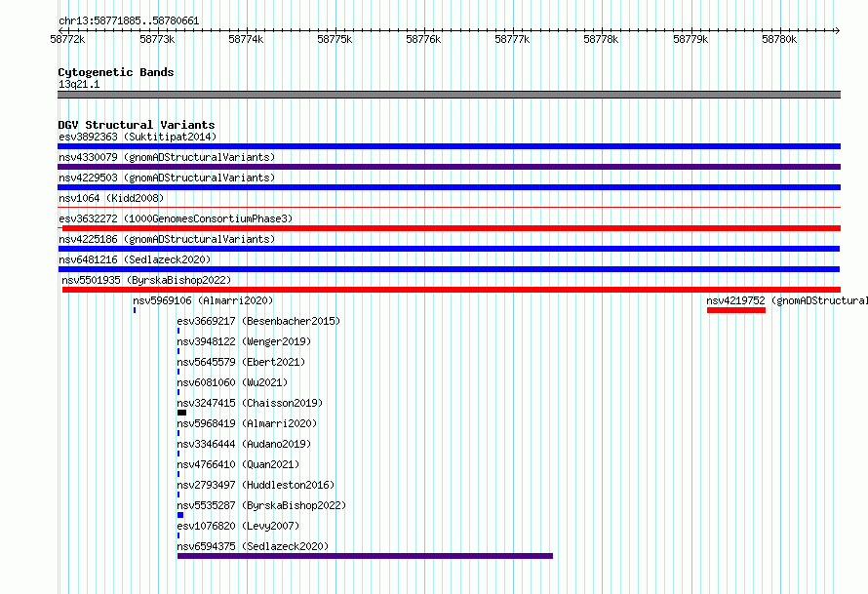Click the blue bar under nsv4229503
This screenshot has height=594, width=868.
coord(449,187)
